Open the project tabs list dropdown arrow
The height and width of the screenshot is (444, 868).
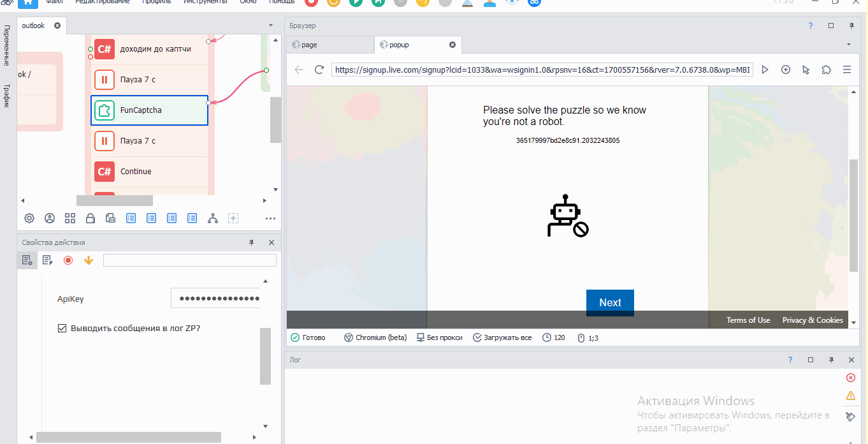271,26
